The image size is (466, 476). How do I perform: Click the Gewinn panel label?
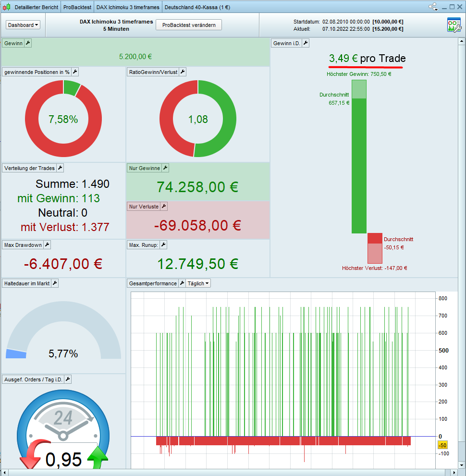tap(13, 43)
